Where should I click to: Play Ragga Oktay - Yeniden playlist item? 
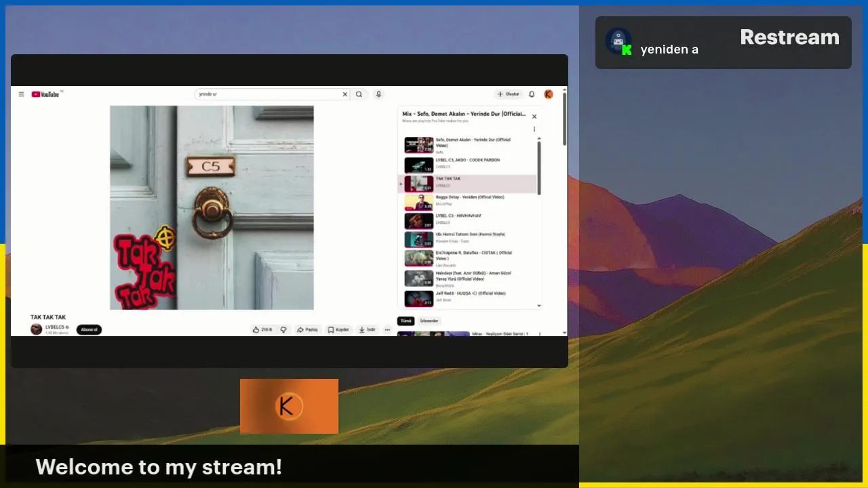point(467,202)
